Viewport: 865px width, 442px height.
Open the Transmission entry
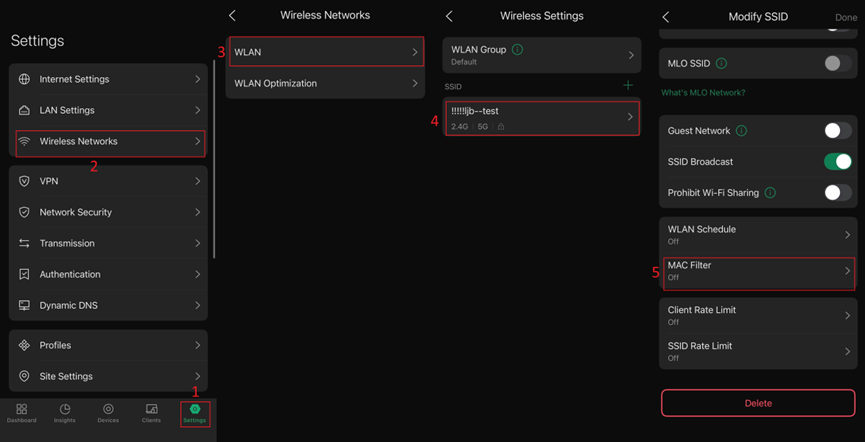(x=108, y=243)
